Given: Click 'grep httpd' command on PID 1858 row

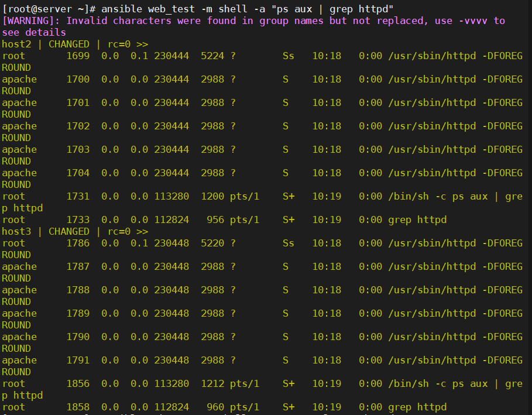Looking at the screenshot, I should tap(417, 407).
